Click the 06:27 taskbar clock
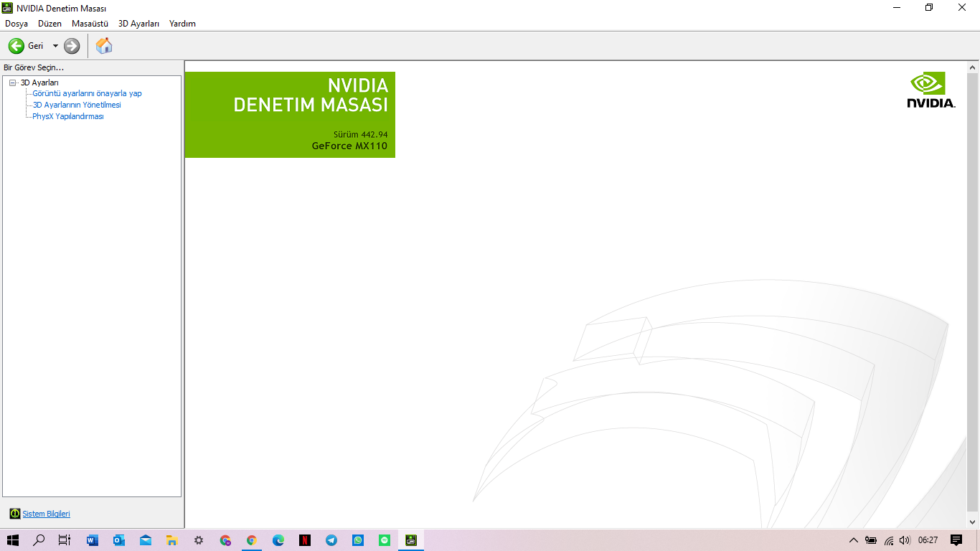The height and width of the screenshot is (551, 980). pos(928,540)
